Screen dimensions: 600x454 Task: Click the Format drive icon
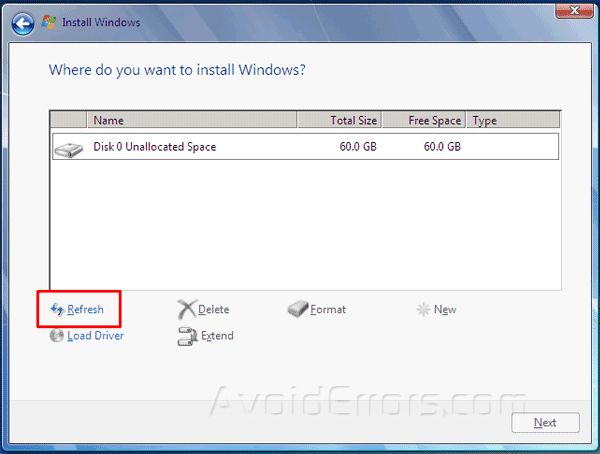pos(298,309)
